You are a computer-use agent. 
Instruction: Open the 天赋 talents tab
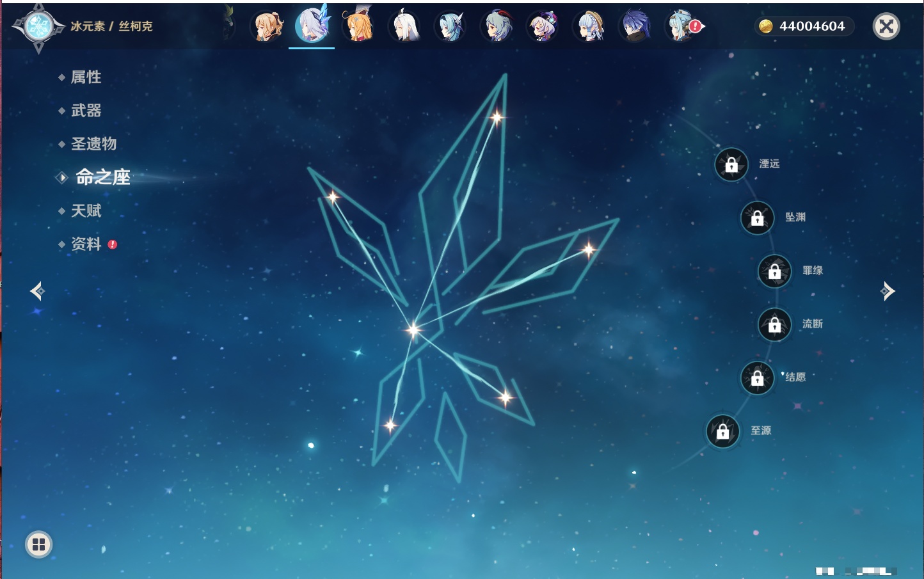[86, 210]
